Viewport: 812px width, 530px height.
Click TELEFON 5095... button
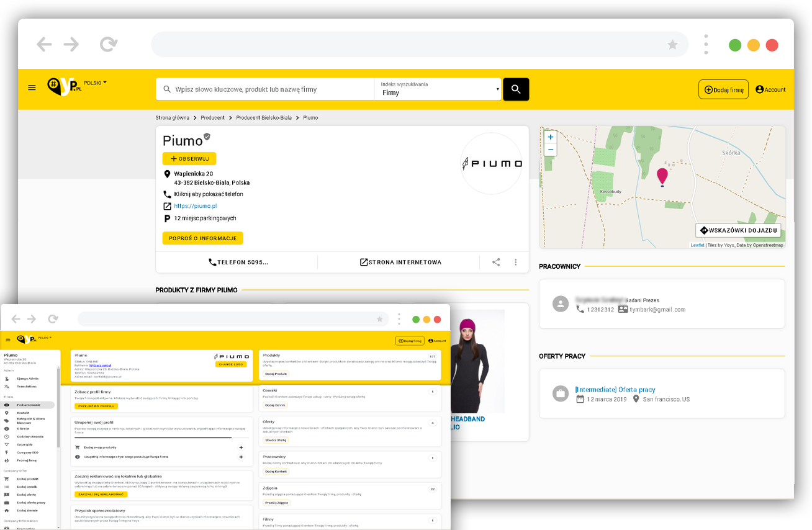pyautogui.click(x=238, y=262)
